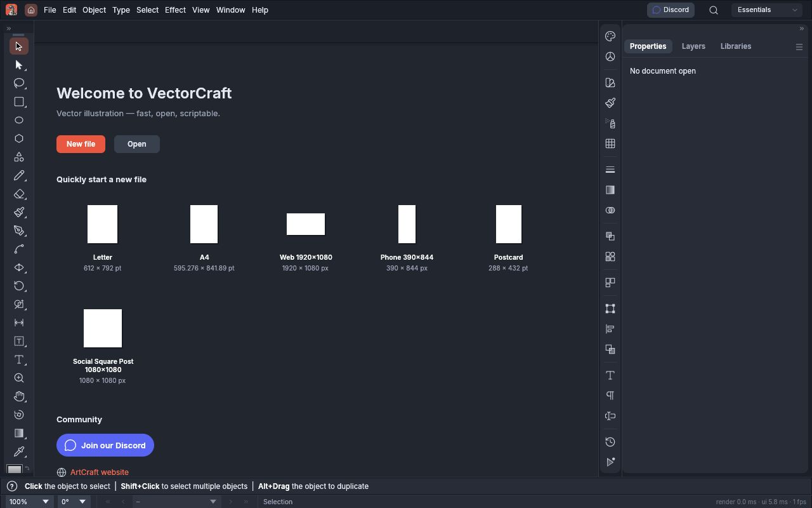Open the History panel icon
Image resolution: width=812 pixels, height=508 pixels.
pyautogui.click(x=610, y=442)
